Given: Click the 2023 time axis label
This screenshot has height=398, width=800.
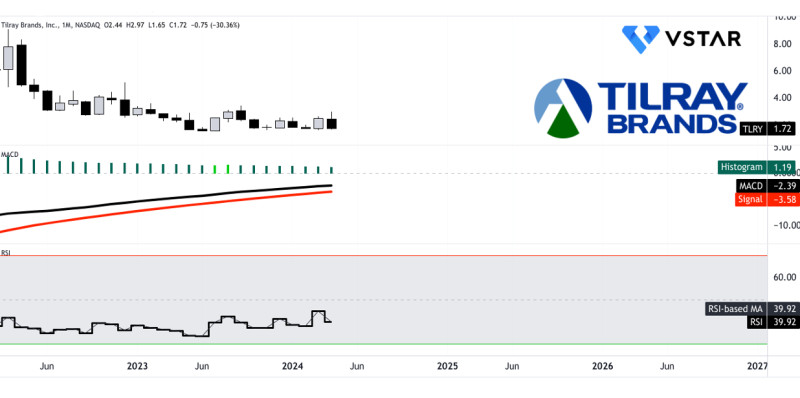Looking at the screenshot, I should coord(137,366).
